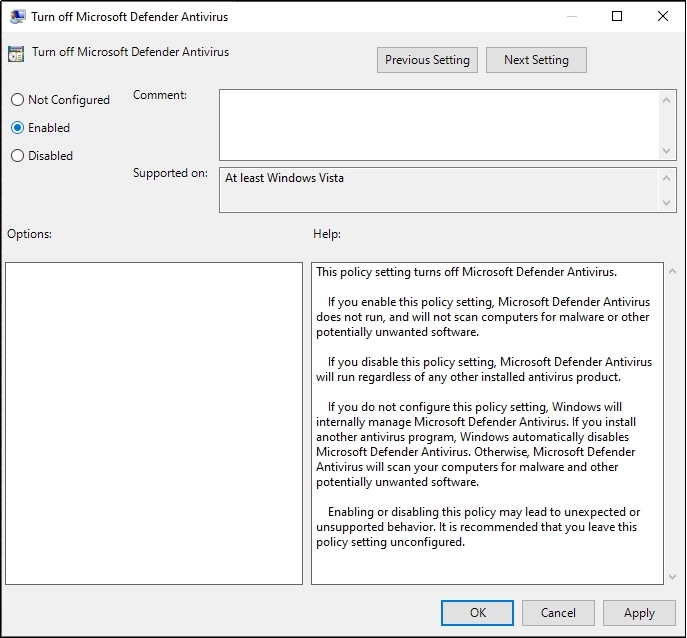Click the Help pane scroll down arrow

654,575
